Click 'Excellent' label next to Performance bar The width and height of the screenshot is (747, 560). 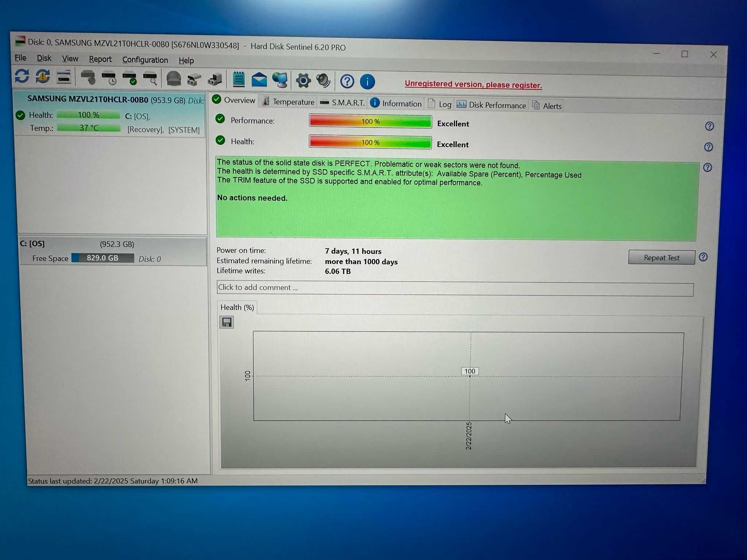[453, 124]
